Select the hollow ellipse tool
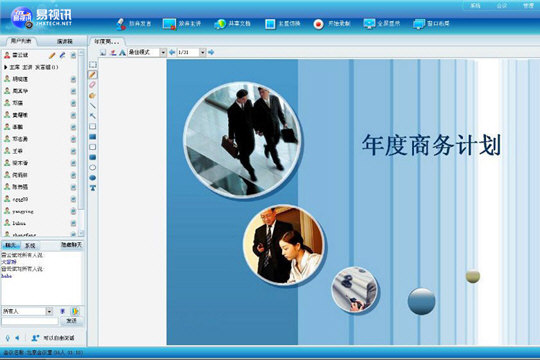540x360 pixels. [93, 168]
